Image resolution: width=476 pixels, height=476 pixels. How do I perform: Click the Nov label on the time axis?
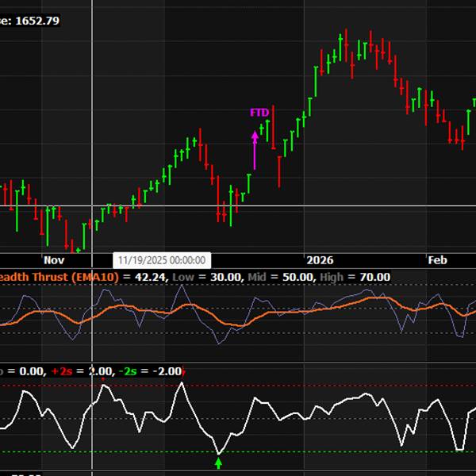pyautogui.click(x=54, y=260)
